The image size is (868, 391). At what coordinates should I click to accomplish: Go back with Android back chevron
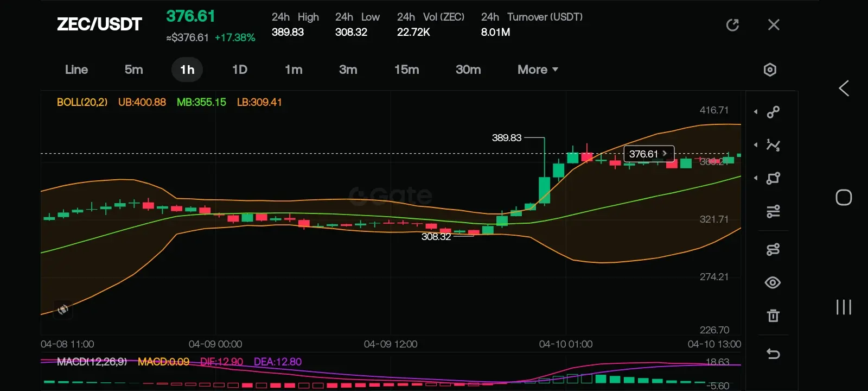click(844, 89)
